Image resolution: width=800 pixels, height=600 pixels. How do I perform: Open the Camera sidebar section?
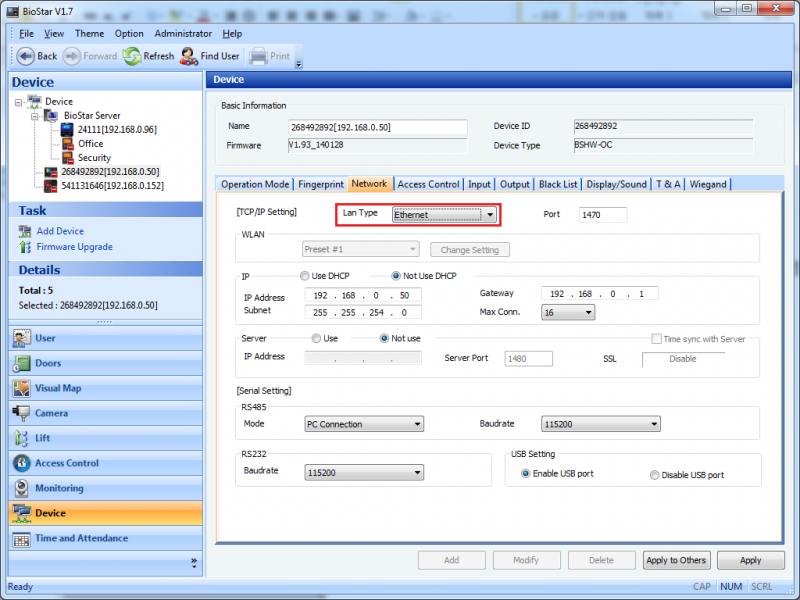(21, 413)
